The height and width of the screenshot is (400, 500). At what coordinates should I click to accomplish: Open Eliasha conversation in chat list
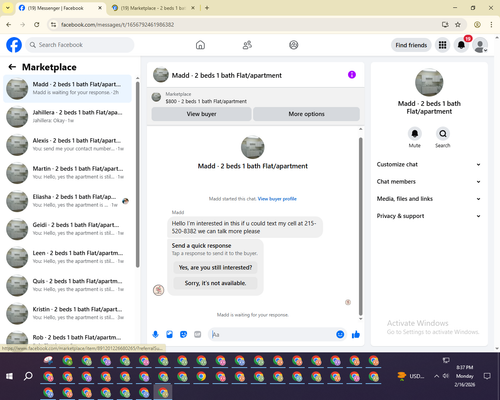point(68,201)
